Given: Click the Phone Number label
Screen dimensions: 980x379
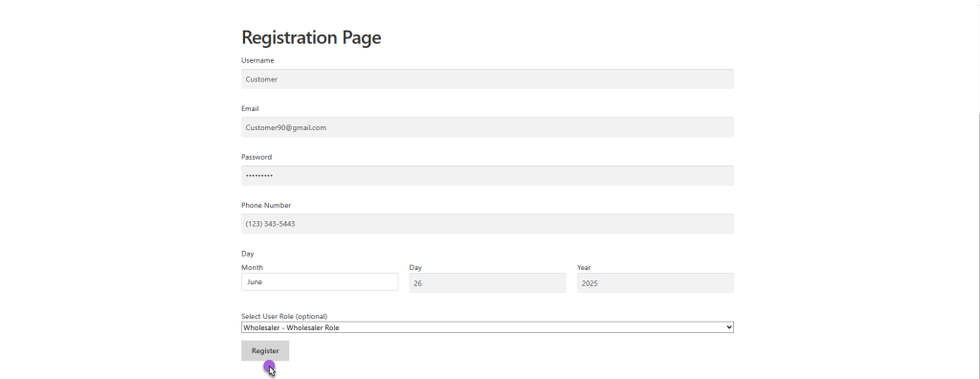Looking at the screenshot, I should click(266, 205).
